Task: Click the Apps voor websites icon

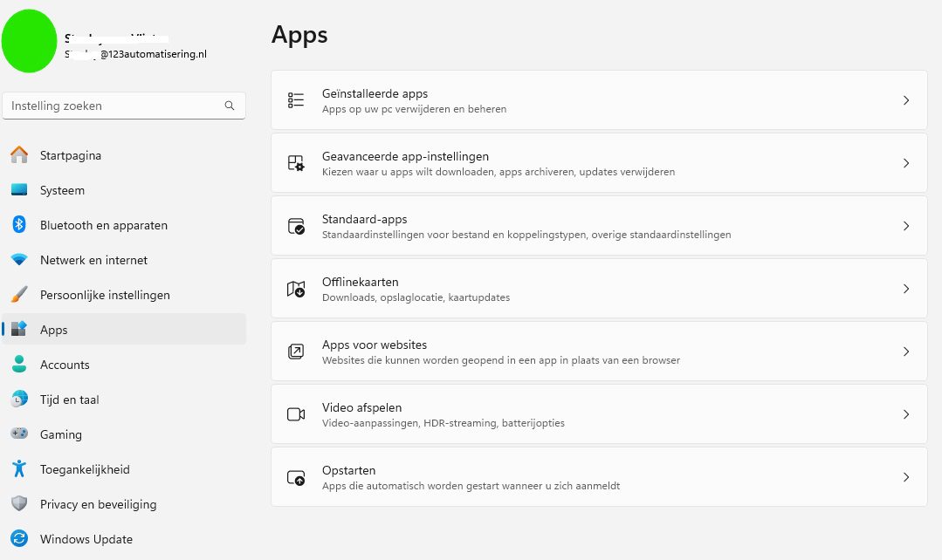Action: coord(297,351)
